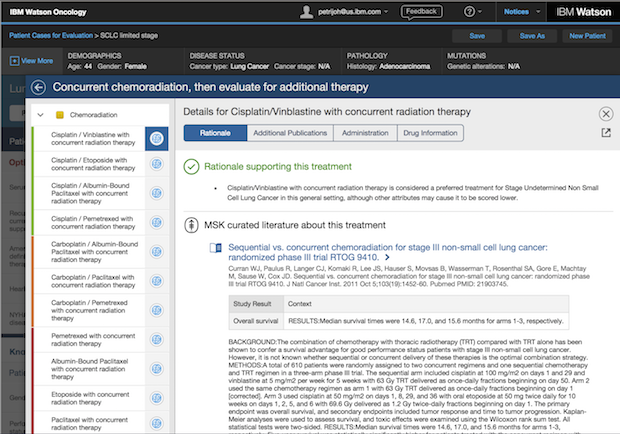Select info icon for Albumin-Bound Paclitaxel with radiation
The width and height of the screenshot is (620, 434).
click(157, 369)
